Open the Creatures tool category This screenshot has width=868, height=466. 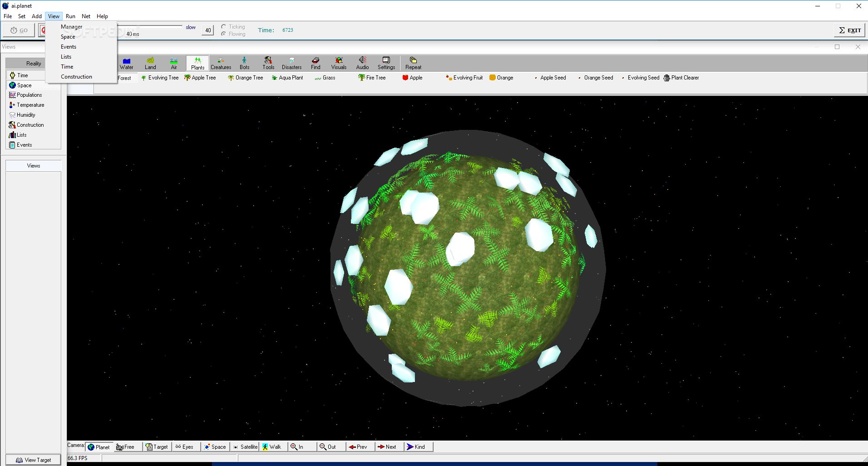221,64
